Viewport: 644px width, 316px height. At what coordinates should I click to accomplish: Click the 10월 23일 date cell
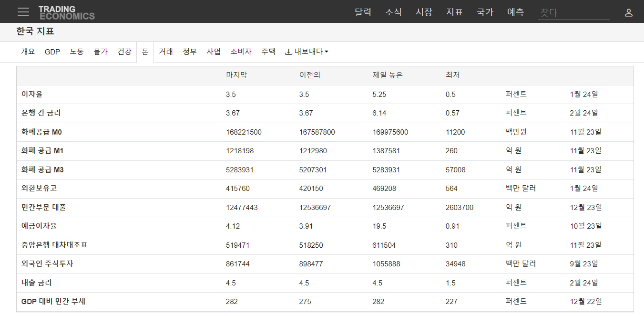point(586,226)
